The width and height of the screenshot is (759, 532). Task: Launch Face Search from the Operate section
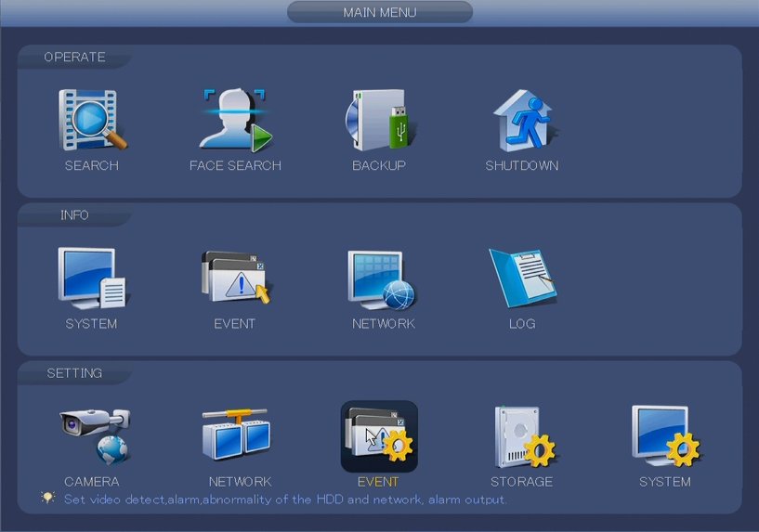[235, 121]
